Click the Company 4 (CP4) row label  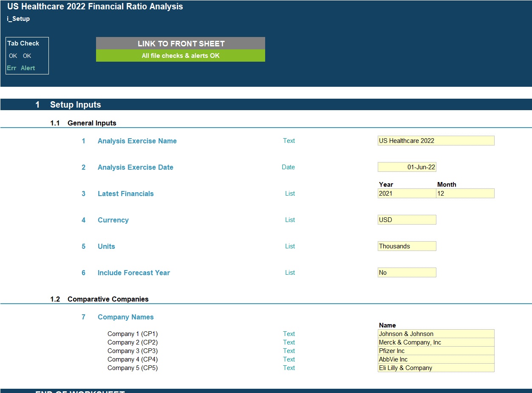click(133, 359)
